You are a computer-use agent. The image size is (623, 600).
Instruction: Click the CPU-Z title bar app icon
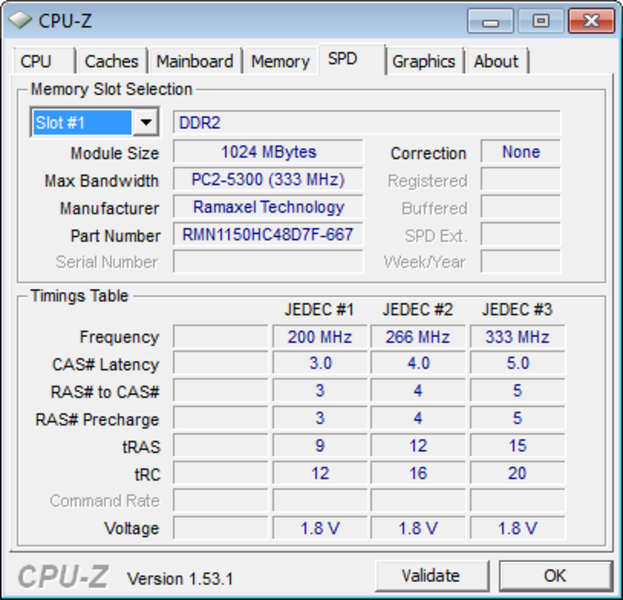(x=20, y=20)
